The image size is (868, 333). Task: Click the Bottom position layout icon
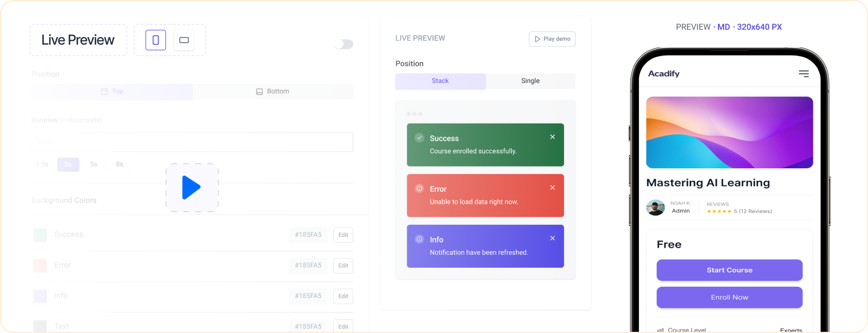click(x=259, y=92)
